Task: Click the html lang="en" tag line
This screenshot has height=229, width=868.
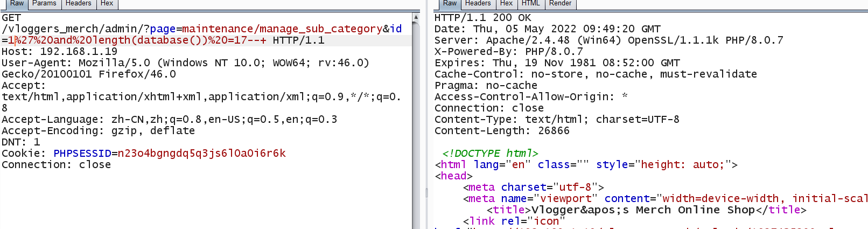Action: click(x=586, y=165)
